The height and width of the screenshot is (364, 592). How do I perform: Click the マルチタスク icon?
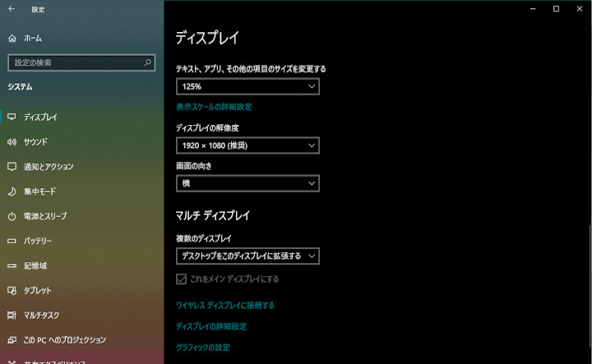point(12,315)
